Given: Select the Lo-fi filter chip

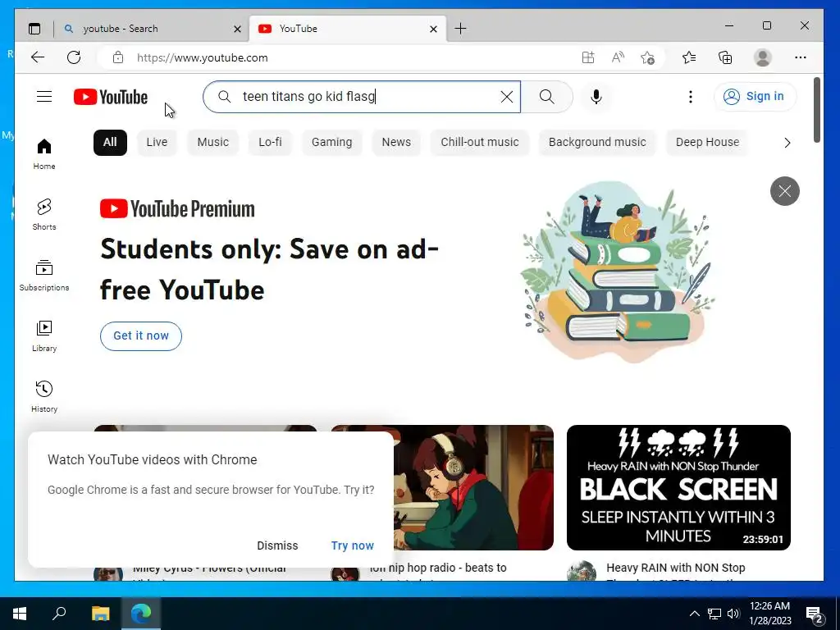Looking at the screenshot, I should pos(270,143).
